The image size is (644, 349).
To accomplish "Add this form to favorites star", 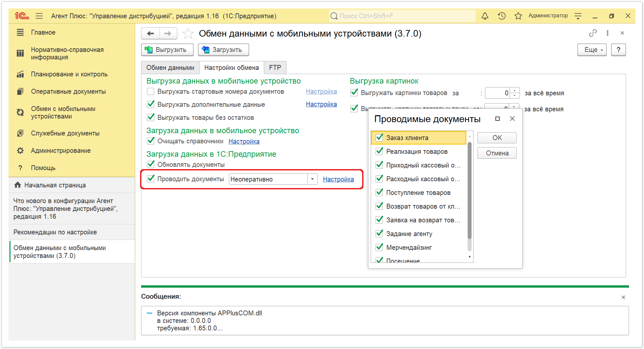I will (188, 34).
